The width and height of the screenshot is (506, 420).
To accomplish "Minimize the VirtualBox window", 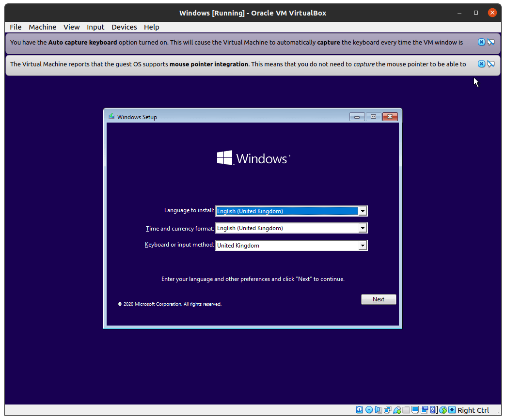I will [459, 13].
